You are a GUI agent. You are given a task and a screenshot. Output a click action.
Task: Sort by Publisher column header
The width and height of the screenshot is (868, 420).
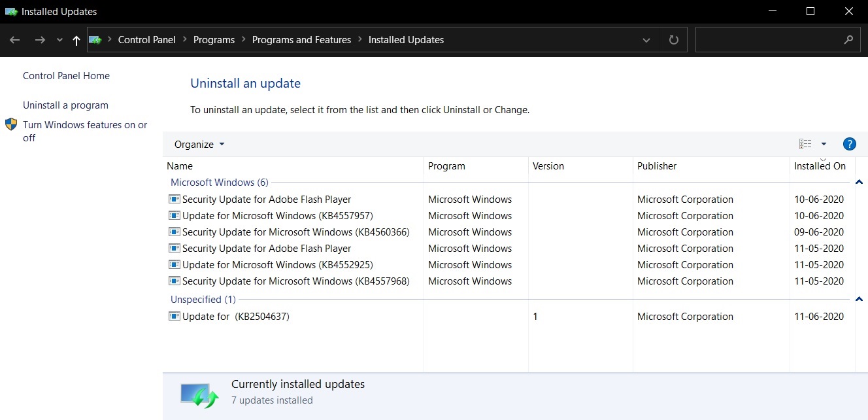711,166
